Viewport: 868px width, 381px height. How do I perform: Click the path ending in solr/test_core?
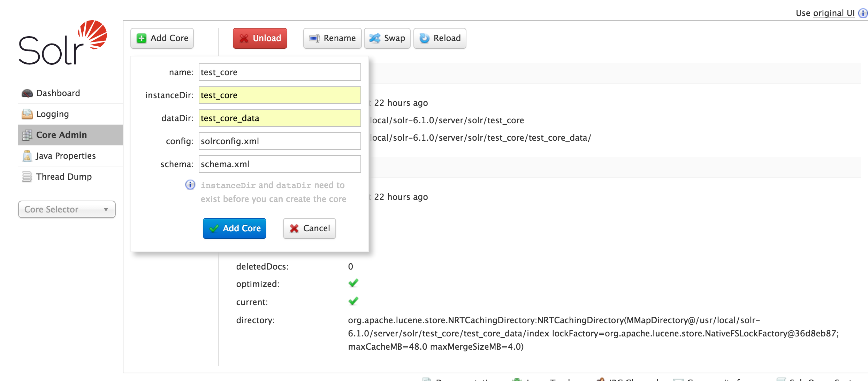click(447, 120)
